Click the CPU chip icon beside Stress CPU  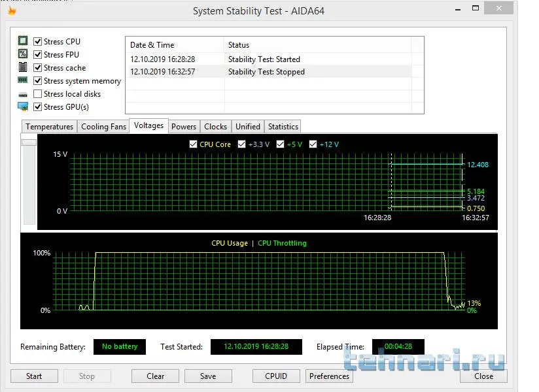tap(23, 41)
